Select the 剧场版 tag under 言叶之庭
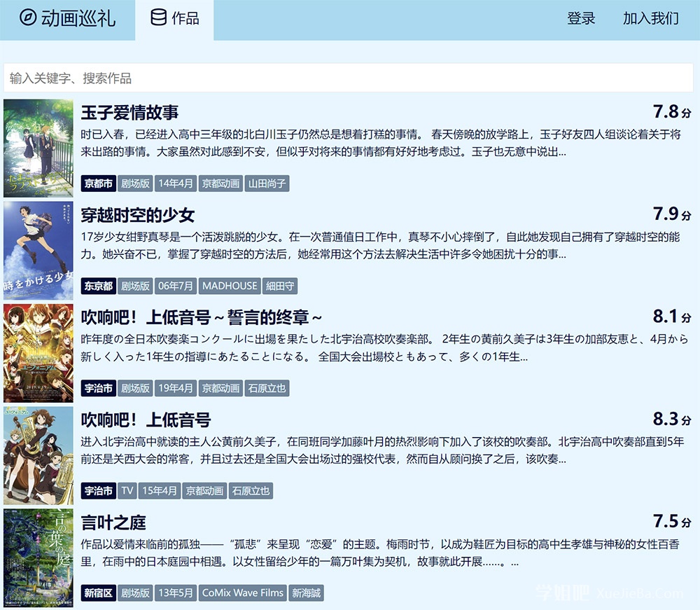Screen dimensions: 700x610 pos(135,593)
